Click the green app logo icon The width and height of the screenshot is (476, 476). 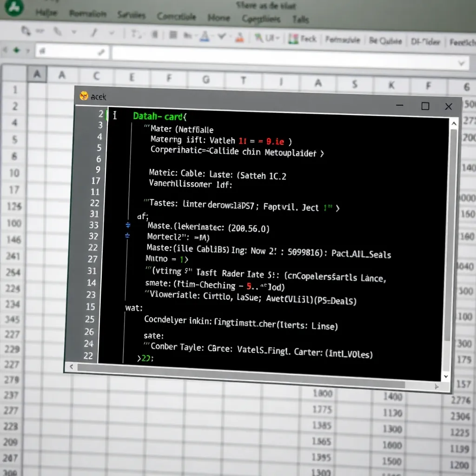[x=14, y=8]
